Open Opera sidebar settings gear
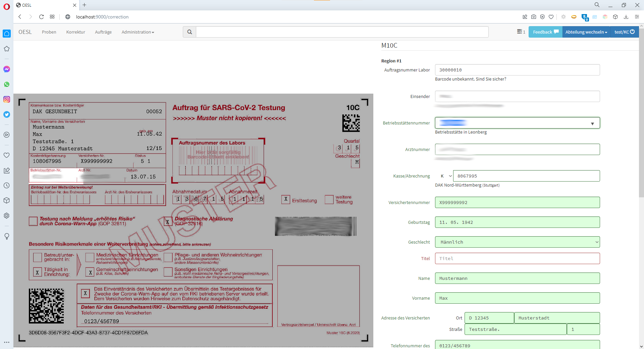This screenshot has width=644, height=349. (x=7, y=216)
